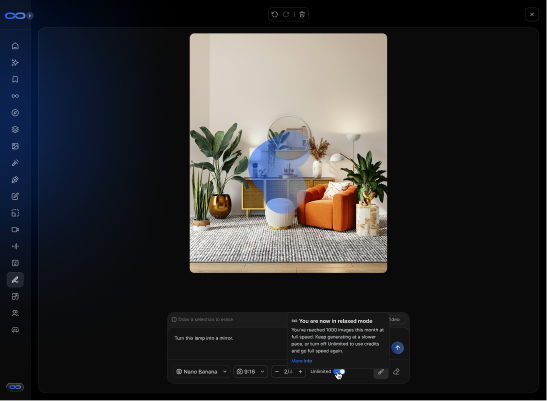Select the brush tool in the prompt bar
This screenshot has height=401, width=547.
(x=381, y=372)
